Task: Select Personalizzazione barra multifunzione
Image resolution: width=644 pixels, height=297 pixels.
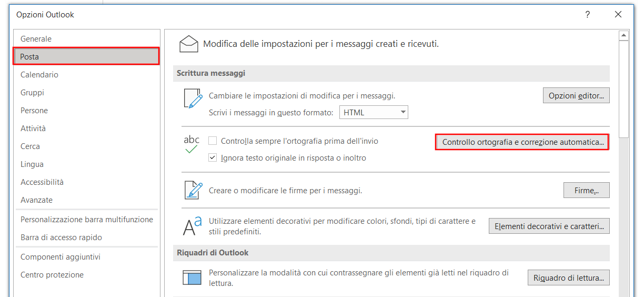Action: click(x=87, y=220)
